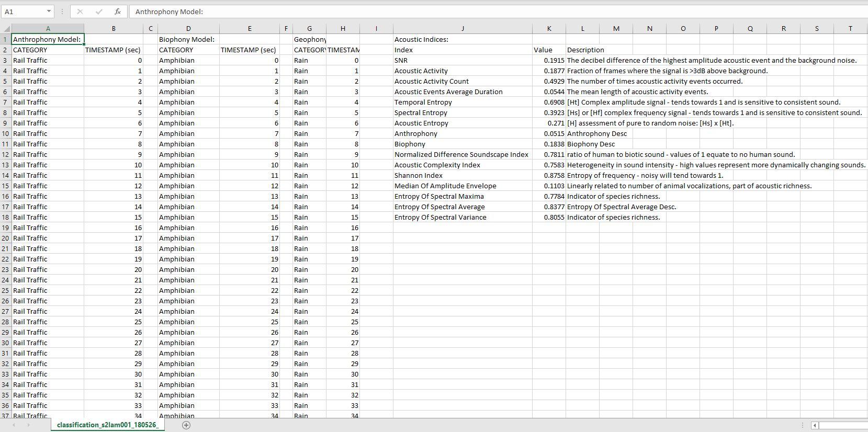Click the Select All corner triangle

coord(6,29)
